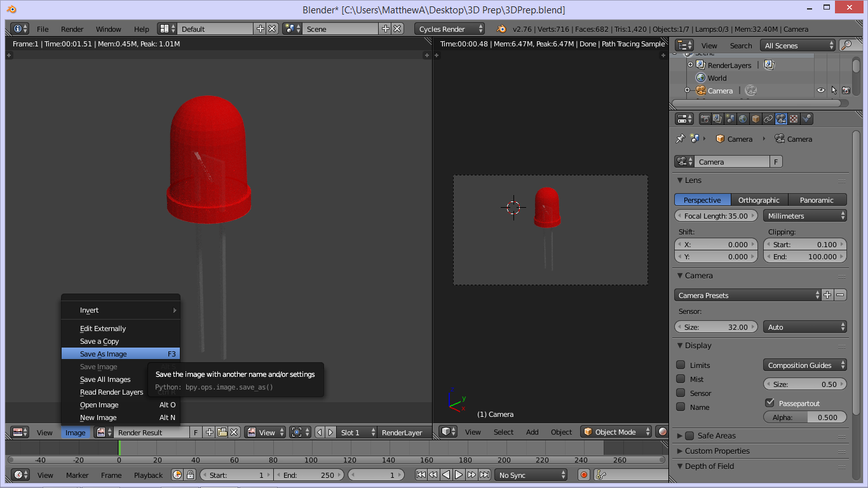Screen dimensions: 868x488
Task: Open the Render Layers properties tab
Action: pyautogui.click(x=717, y=119)
